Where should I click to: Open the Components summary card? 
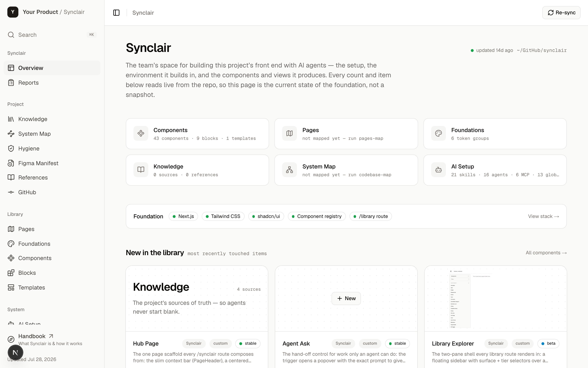(x=197, y=134)
